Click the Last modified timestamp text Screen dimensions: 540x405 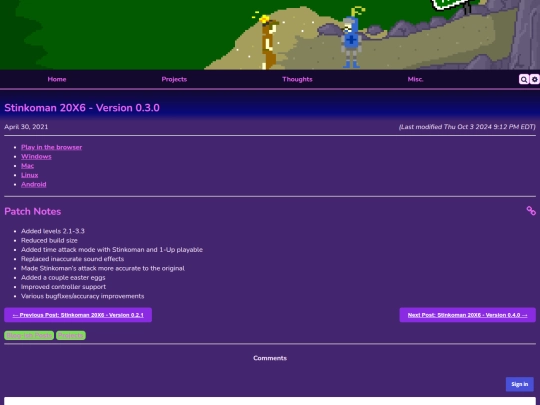pos(467,127)
